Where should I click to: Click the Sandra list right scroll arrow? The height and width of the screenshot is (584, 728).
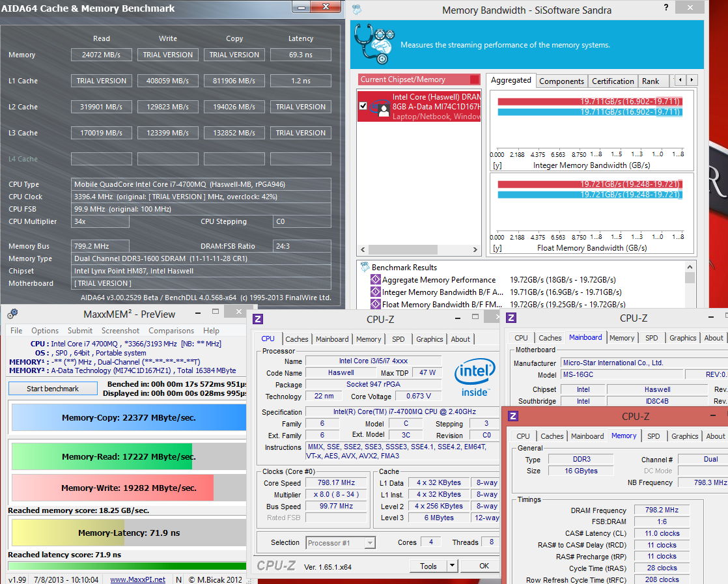pos(475,250)
